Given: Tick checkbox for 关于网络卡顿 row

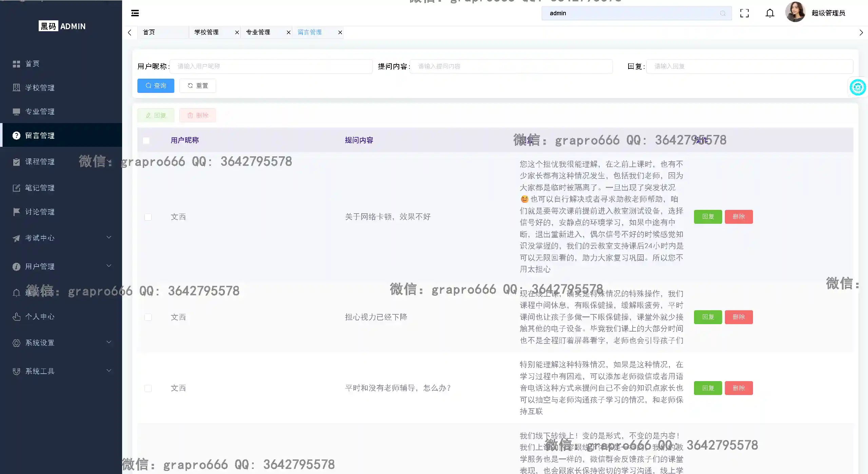Looking at the screenshot, I should (148, 217).
